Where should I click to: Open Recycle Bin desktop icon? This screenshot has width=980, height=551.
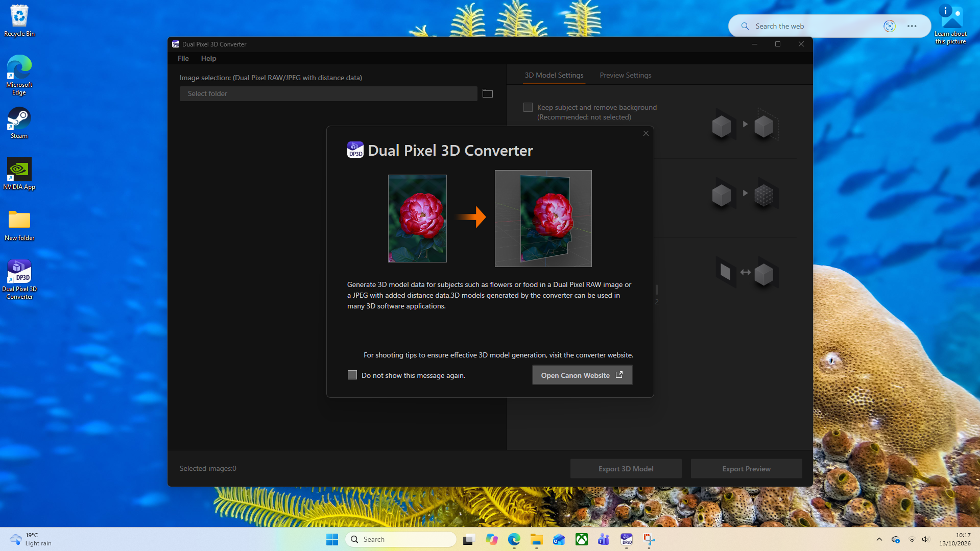pos(19,21)
